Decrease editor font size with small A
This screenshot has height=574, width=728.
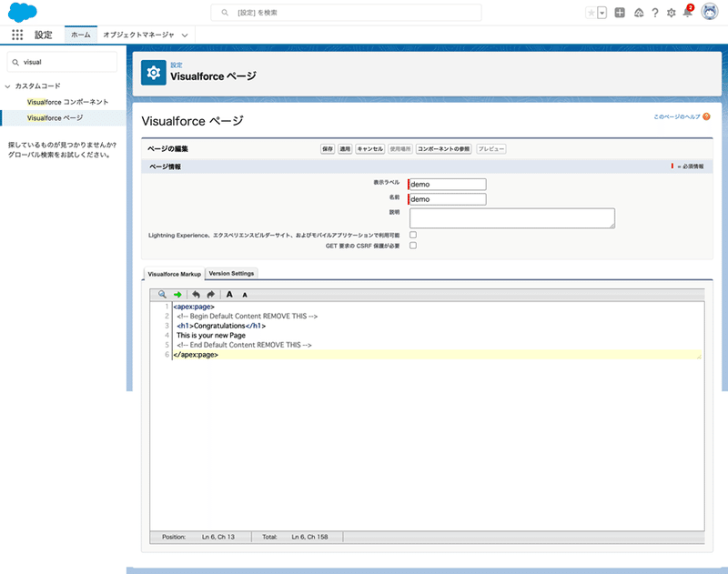[245, 295]
